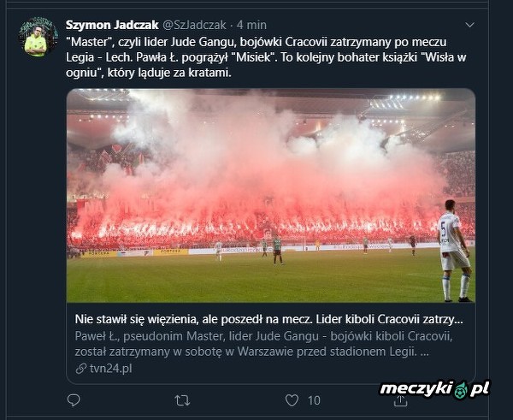513x420 pixels.
Task: Retweet the Szymon Jadczak tweet
Action: (x=182, y=400)
